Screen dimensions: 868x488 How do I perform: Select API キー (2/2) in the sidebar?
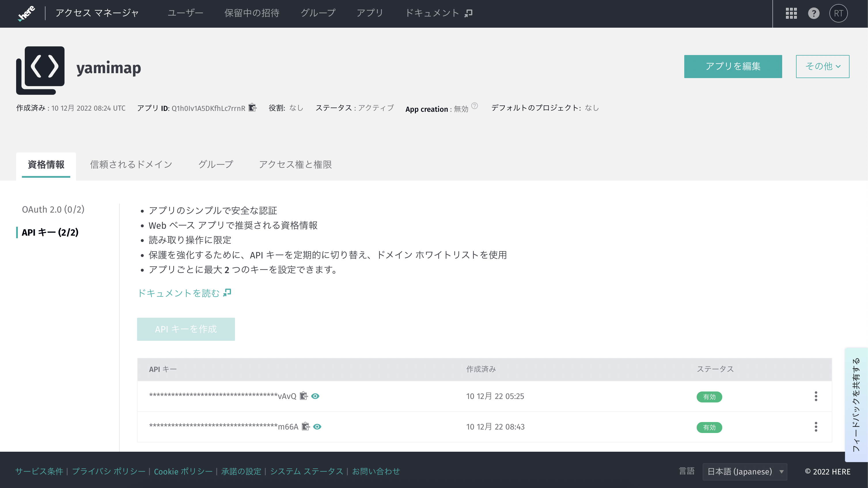click(x=50, y=232)
